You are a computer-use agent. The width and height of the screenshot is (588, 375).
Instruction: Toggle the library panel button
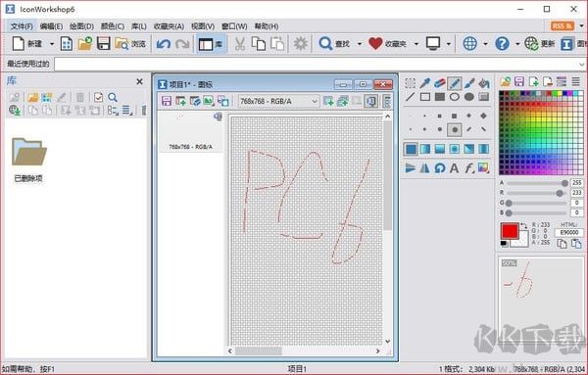(x=211, y=44)
